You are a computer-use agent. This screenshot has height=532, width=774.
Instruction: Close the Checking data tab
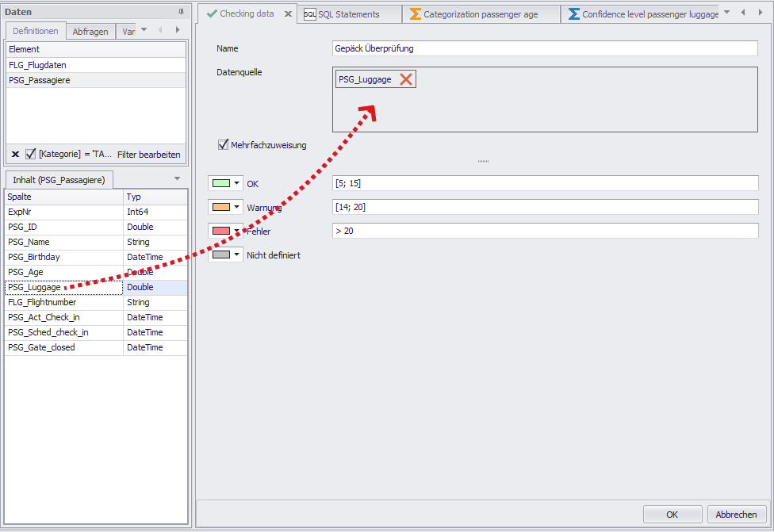(x=288, y=13)
